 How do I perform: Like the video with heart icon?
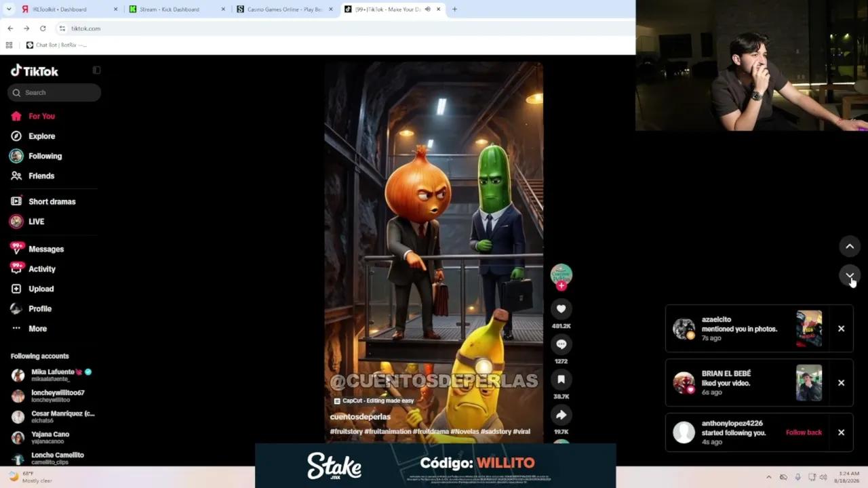point(561,309)
